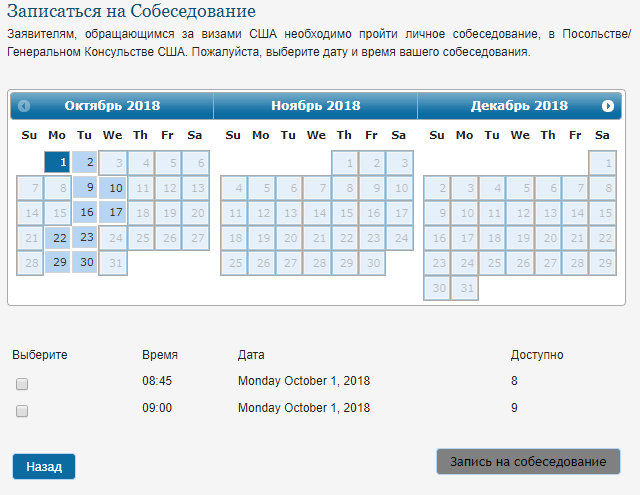This screenshot has width=640, height=495.
Task: Check the 09:00 time slot checkbox
Action: click(x=22, y=410)
